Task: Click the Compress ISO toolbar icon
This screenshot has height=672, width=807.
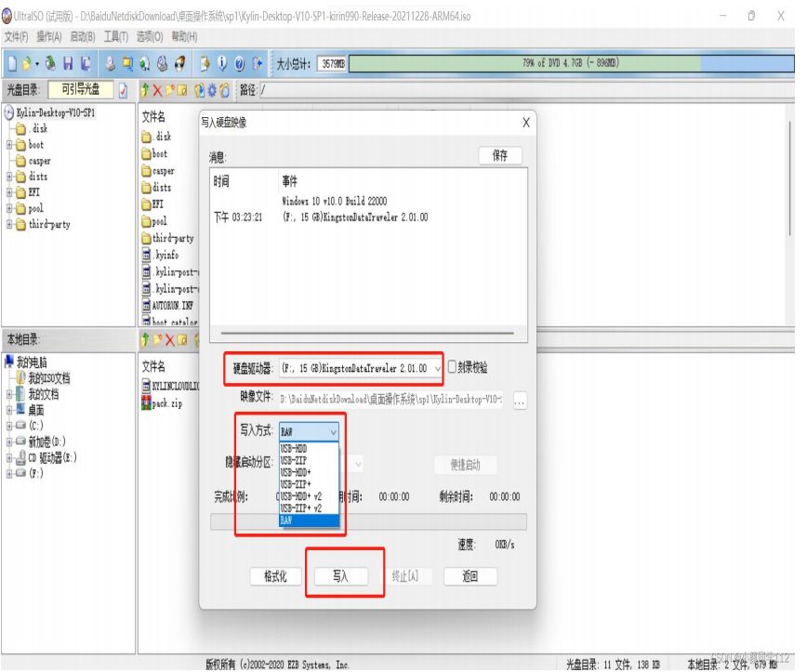Action: click(x=127, y=64)
